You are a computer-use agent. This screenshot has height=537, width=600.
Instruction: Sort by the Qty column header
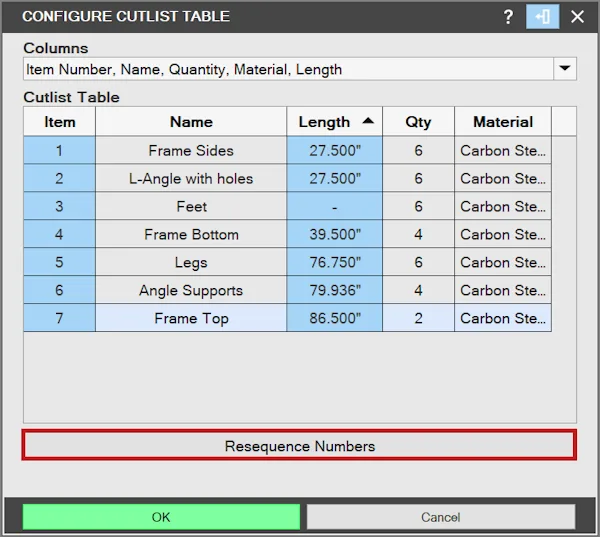pos(418,122)
